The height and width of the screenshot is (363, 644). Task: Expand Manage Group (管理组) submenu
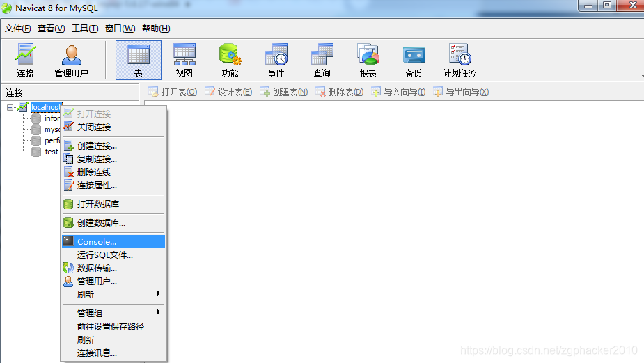point(113,313)
